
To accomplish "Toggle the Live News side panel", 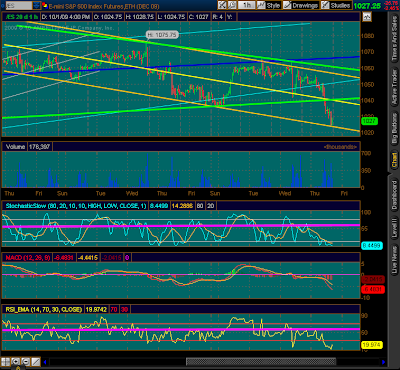I will [394, 261].
